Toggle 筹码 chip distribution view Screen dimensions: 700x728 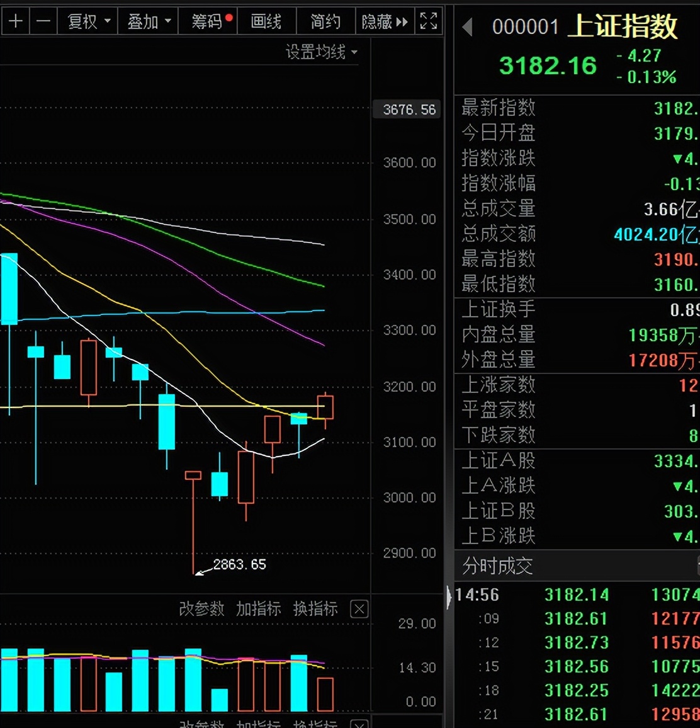[208, 21]
